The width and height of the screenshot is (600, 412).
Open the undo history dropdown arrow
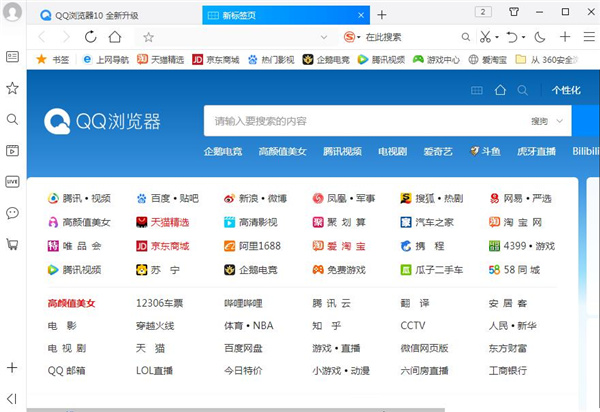coord(523,37)
